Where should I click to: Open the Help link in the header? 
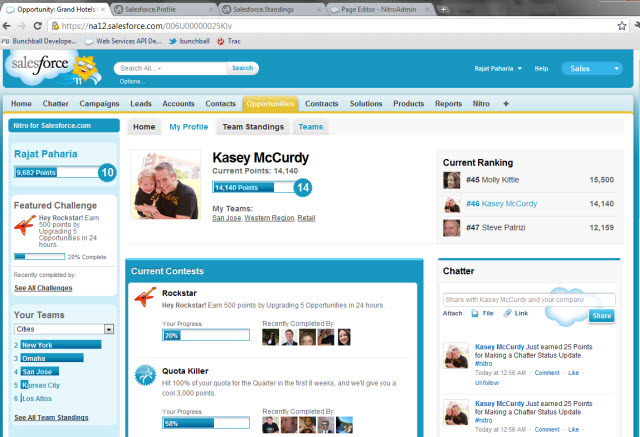pyautogui.click(x=541, y=69)
